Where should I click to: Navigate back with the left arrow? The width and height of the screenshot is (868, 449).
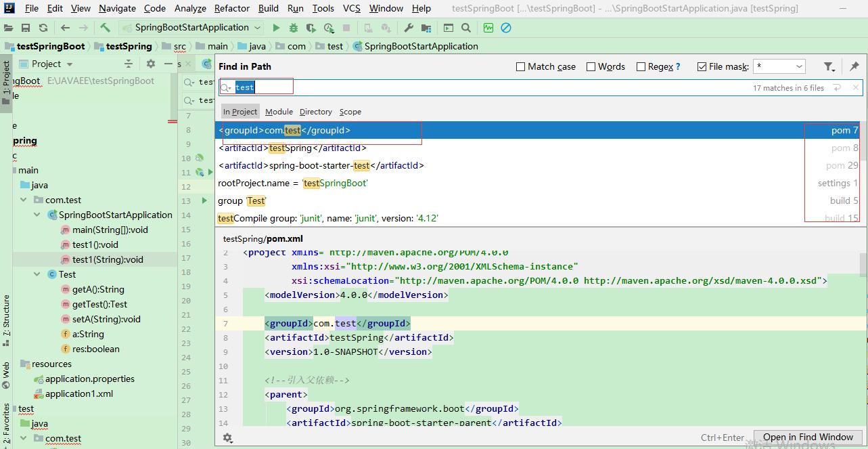(x=65, y=28)
